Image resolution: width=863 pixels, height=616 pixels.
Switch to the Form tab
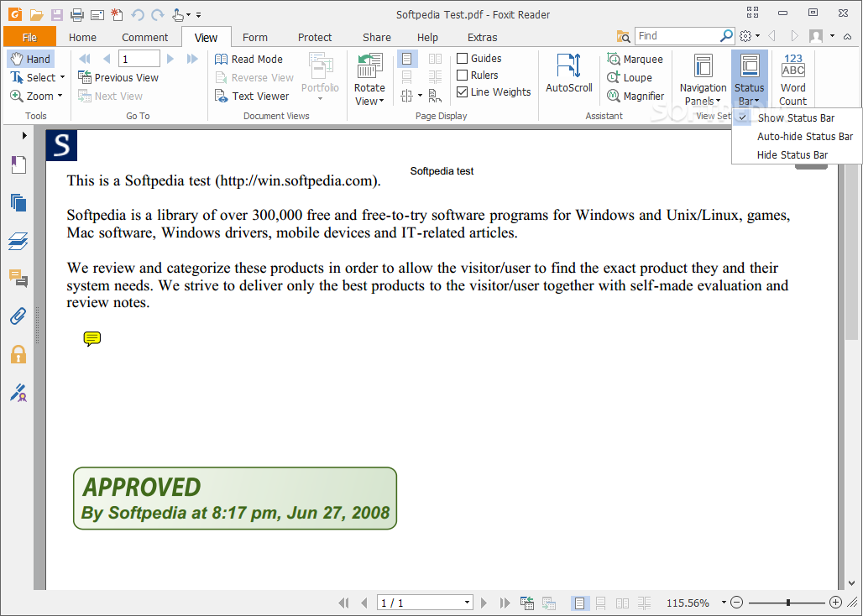point(255,38)
